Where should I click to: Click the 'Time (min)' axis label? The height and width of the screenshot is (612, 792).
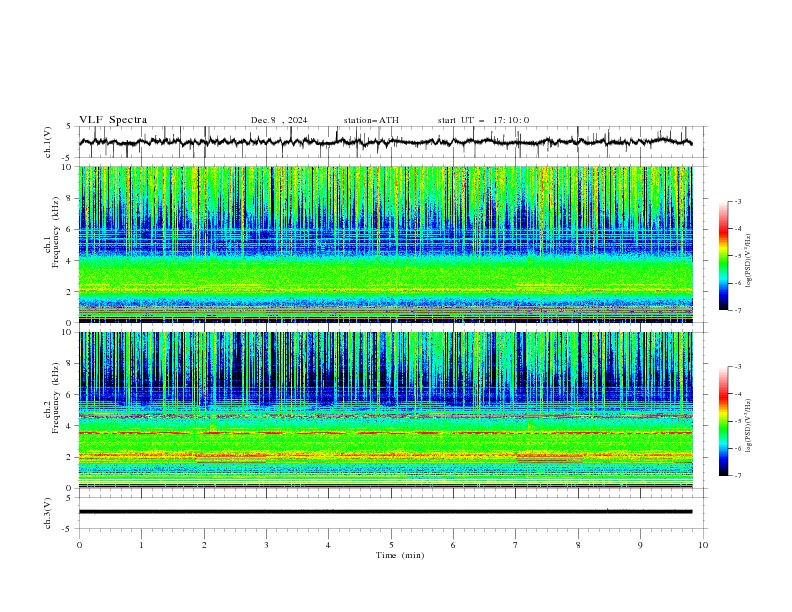(x=400, y=555)
